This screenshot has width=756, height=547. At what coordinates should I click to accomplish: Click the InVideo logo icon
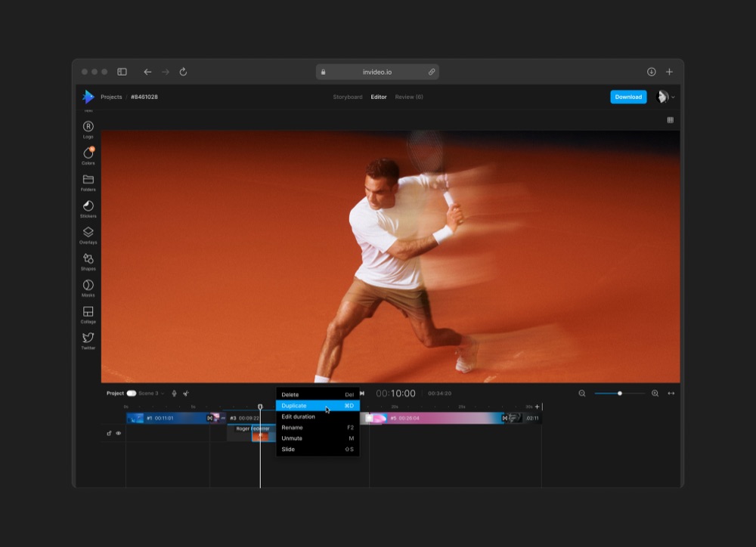(88, 97)
